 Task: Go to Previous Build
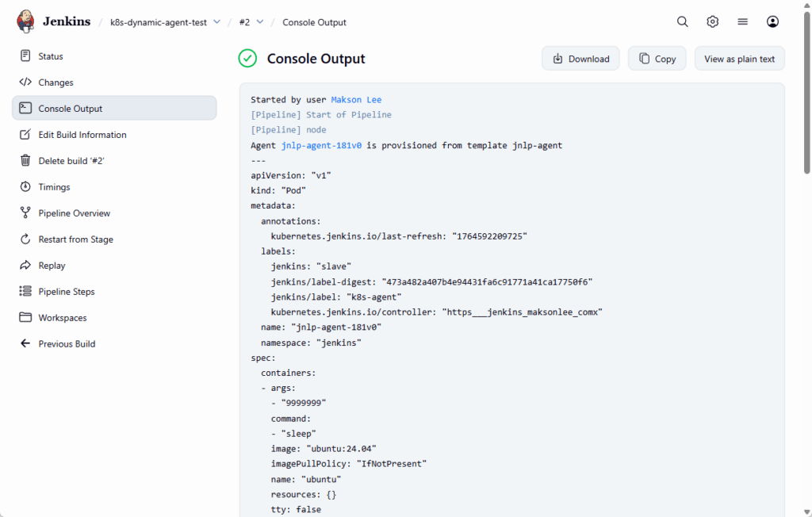point(67,344)
